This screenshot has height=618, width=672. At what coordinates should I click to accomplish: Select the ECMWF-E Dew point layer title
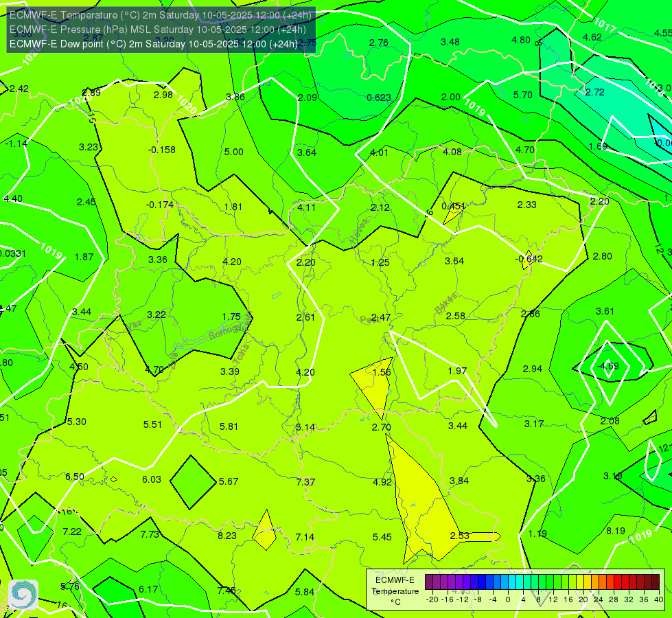click(154, 44)
